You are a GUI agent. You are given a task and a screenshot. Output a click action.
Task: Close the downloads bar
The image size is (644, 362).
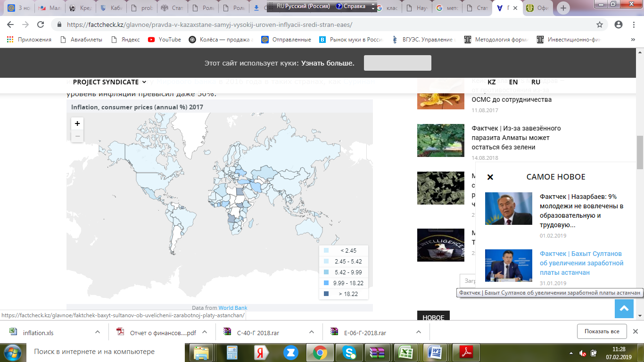636,331
